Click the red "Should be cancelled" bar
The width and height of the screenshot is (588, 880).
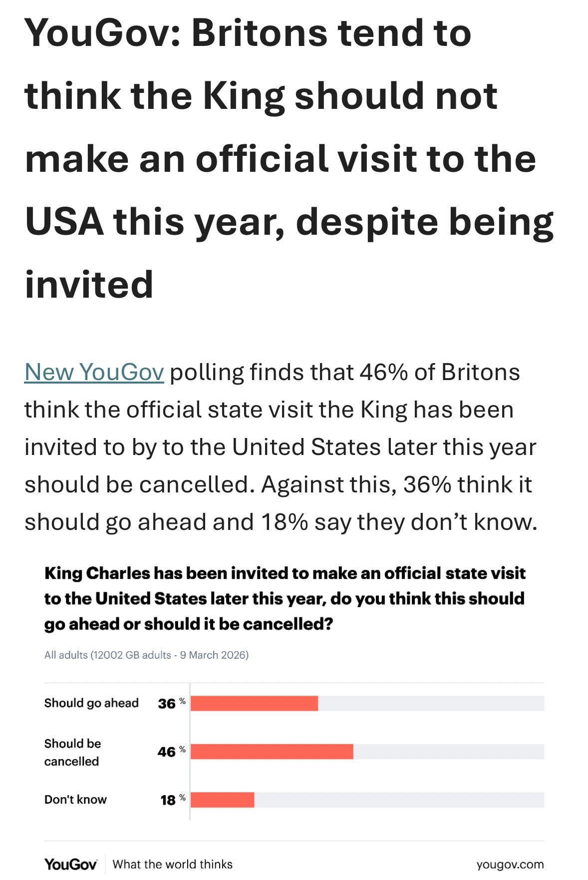(272, 752)
